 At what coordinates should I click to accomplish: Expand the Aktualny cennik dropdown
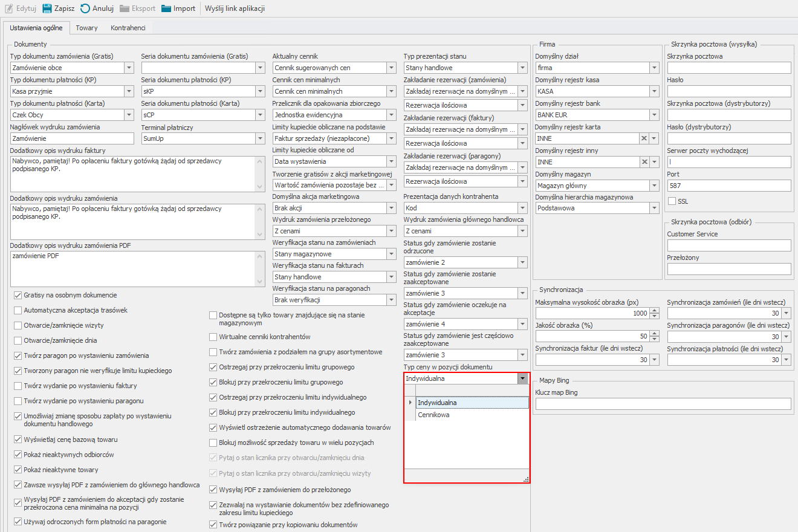coord(391,68)
